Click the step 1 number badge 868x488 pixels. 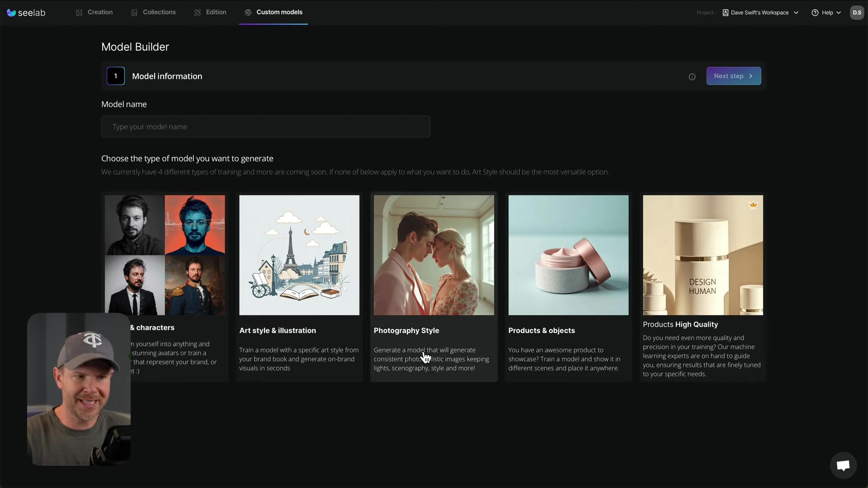tap(116, 76)
